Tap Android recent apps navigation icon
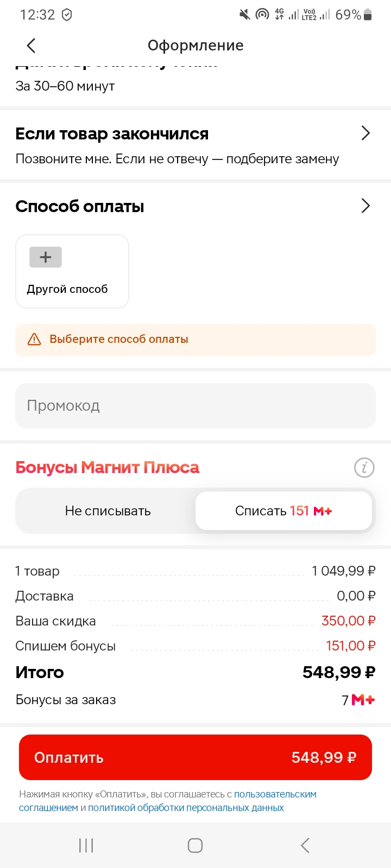The width and height of the screenshot is (391, 868). click(x=86, y=845)
